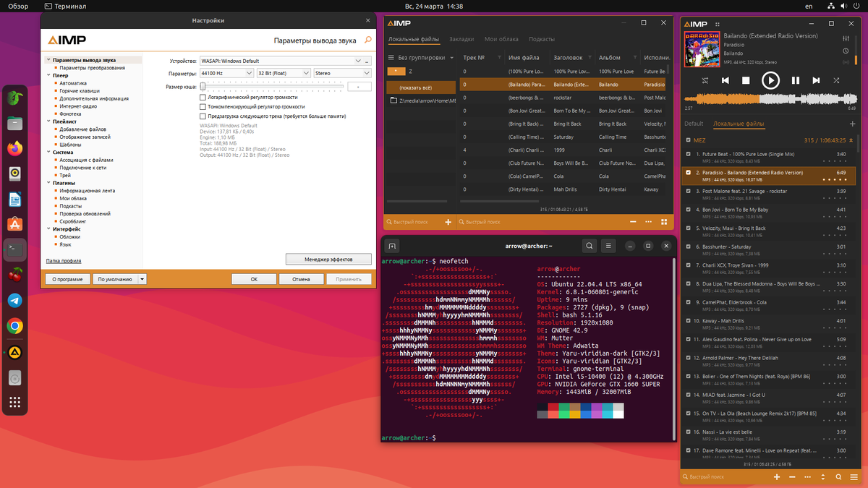Switch to Закладки tab in library
Image resolution: width=868 pixels, height=488 pixels.
[461, 39]
